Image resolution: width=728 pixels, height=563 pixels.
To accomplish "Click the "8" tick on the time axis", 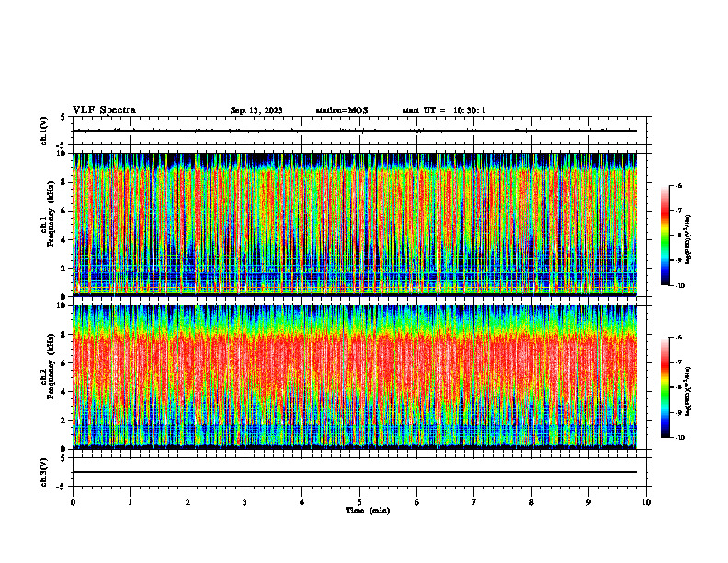I will click(x=531, y=502).
